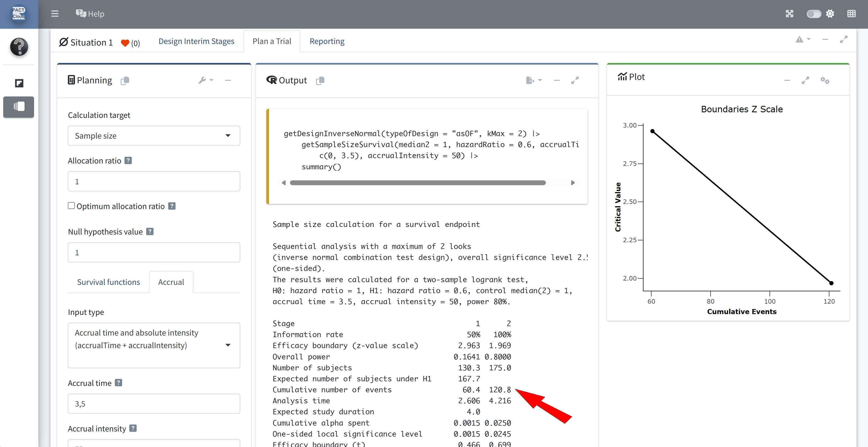The width and height of the screenshot is (868, 447).
Task: Enable Optimum allocation ratio checkbox
Action: click(71, 206)
